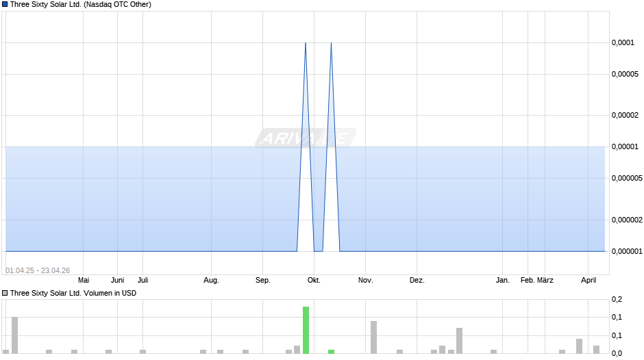Click the 'Nov.' axis label

[366, 280]
